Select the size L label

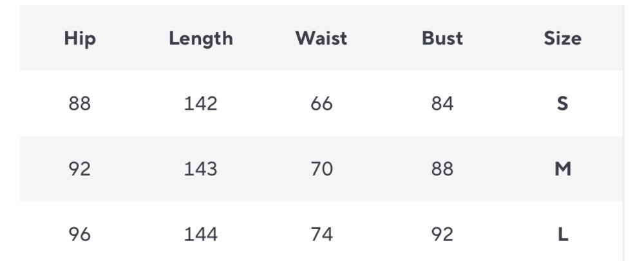[562, 235]
